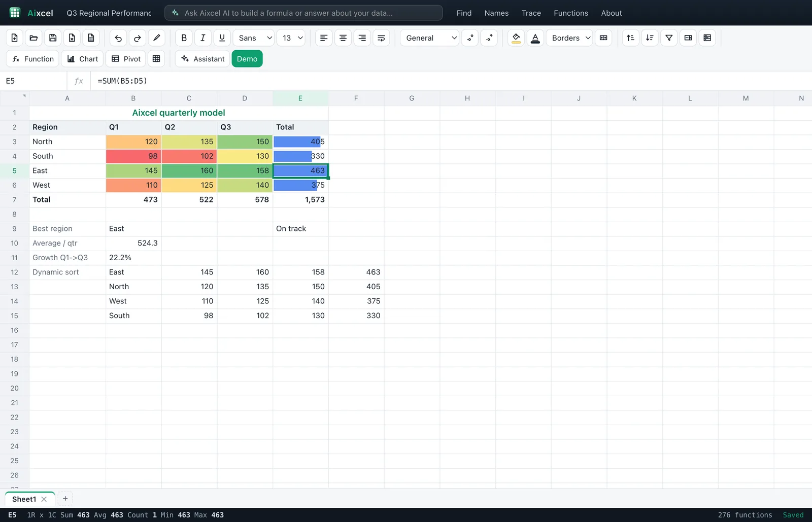Save the workbook with the floppy disk icon
Viewport: 812px width, 522px height.
tap(53, 38)
